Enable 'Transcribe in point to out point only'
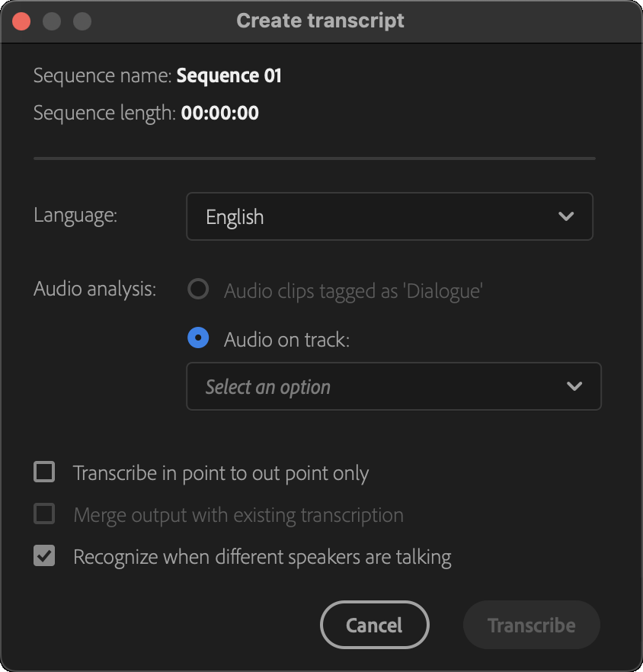643x672 pixels. click(x=44, y=472)
